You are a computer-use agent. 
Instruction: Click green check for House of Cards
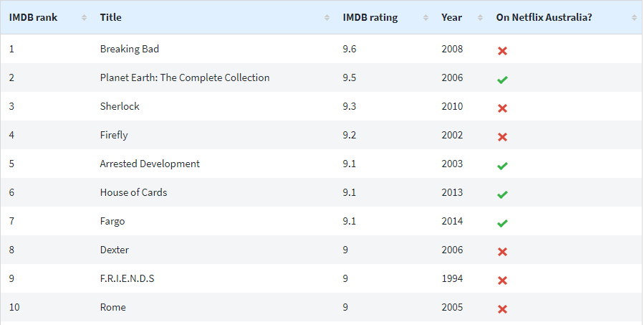pos(502,194)
